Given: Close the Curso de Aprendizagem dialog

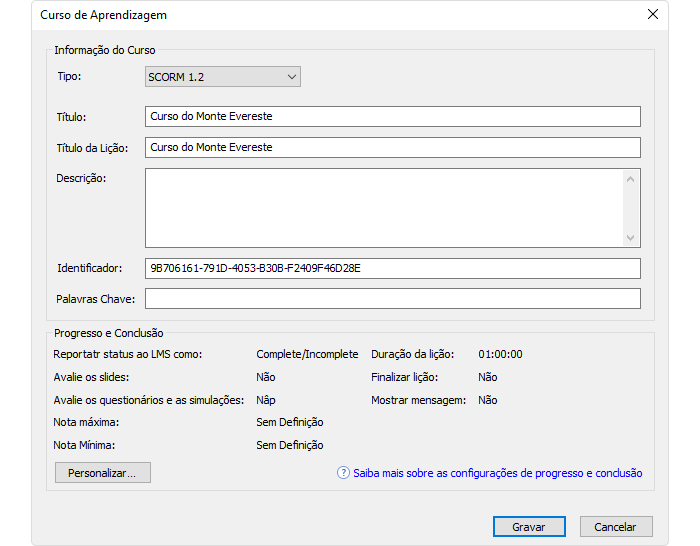Looking at the screenshot, I should (x=653, y=14).
